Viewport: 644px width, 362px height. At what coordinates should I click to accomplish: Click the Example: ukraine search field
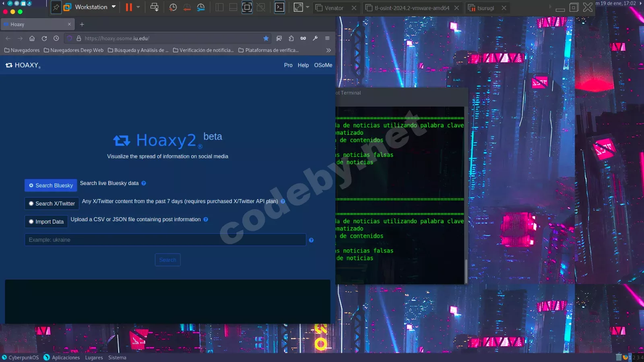pos(165,240)
